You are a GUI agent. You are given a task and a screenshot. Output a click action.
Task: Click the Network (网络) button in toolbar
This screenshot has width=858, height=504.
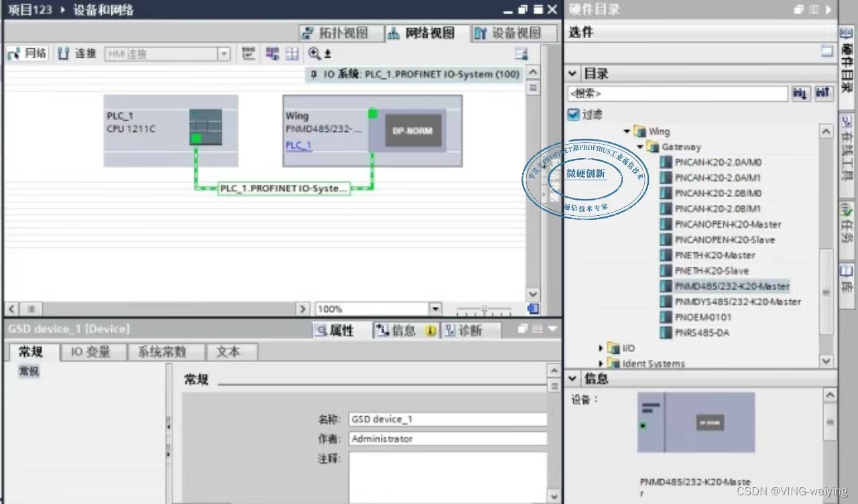click(27, 54)
